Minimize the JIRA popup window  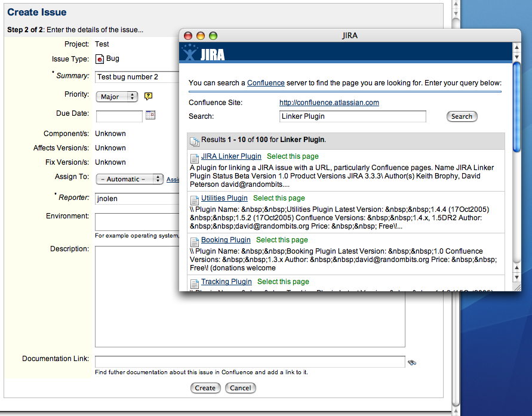[x=201, y=36]
